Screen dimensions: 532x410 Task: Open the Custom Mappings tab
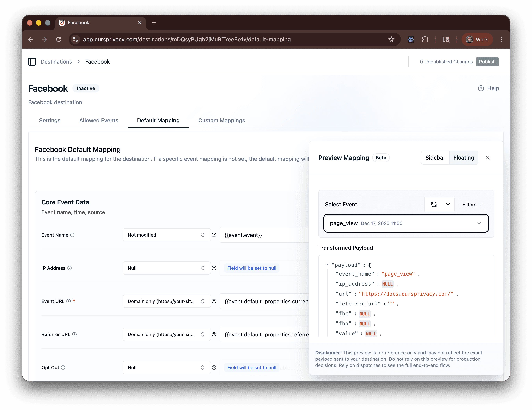pos(221,121)
